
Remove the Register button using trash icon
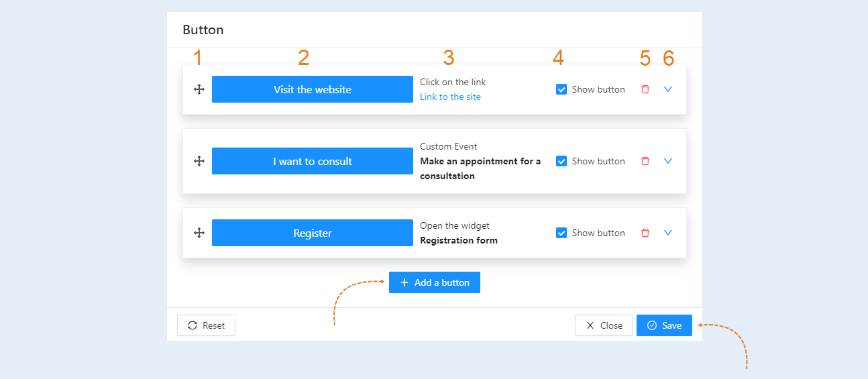[645, 233]
